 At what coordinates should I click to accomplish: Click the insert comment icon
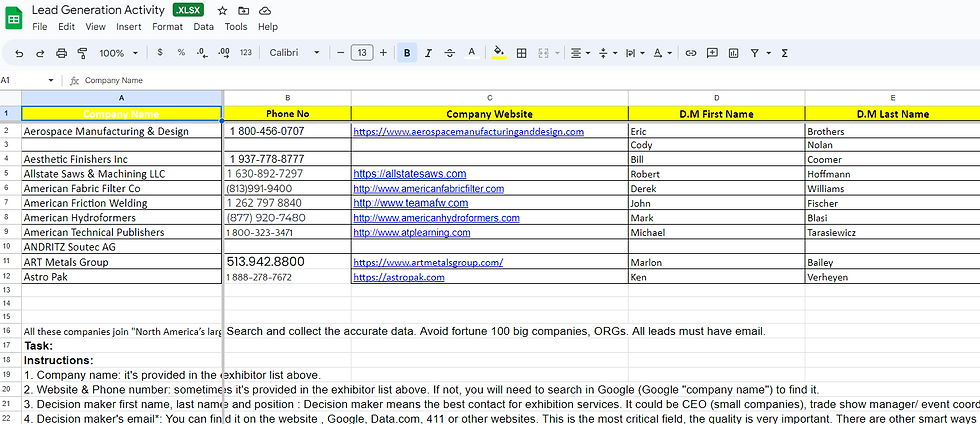coord(712,53)
